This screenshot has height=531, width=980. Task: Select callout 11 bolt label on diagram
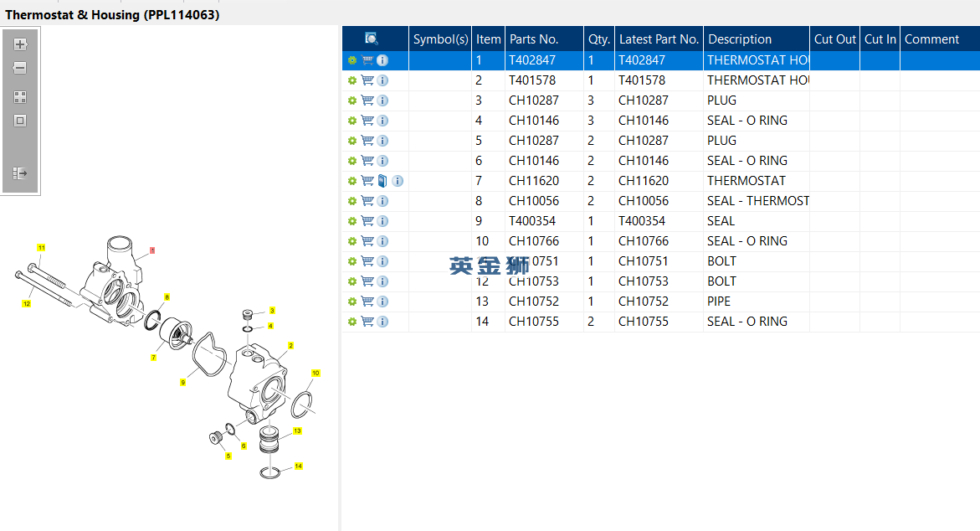tap(41, 248)
